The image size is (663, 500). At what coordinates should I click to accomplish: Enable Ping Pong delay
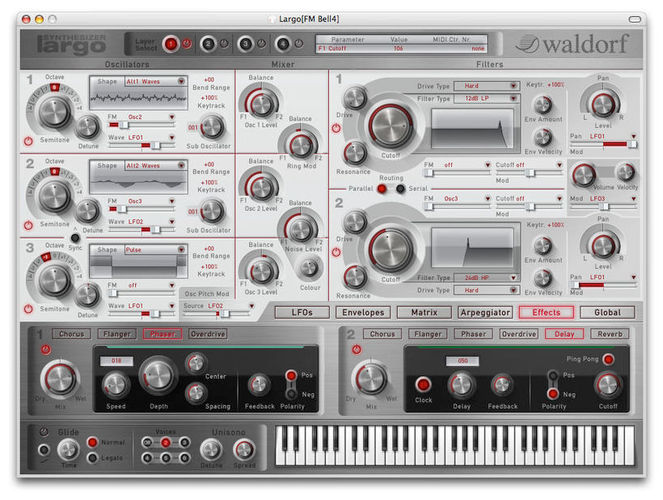click(x=608, y=359)
